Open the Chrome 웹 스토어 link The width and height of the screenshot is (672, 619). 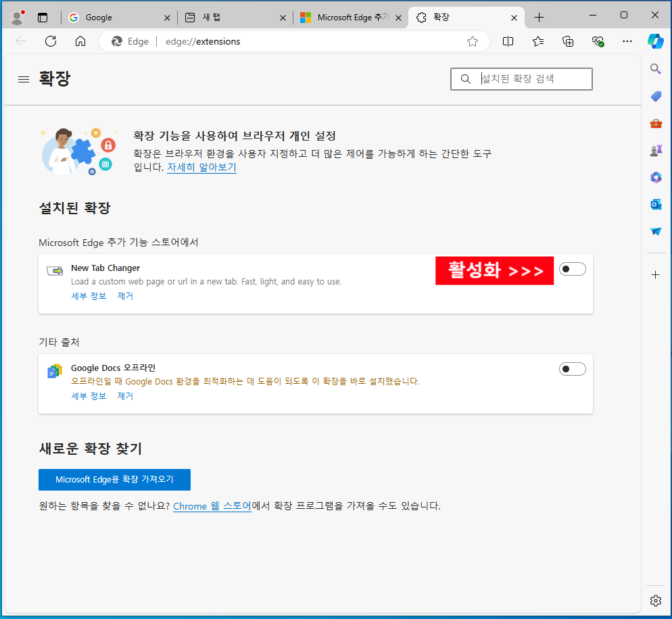[212, 506]
